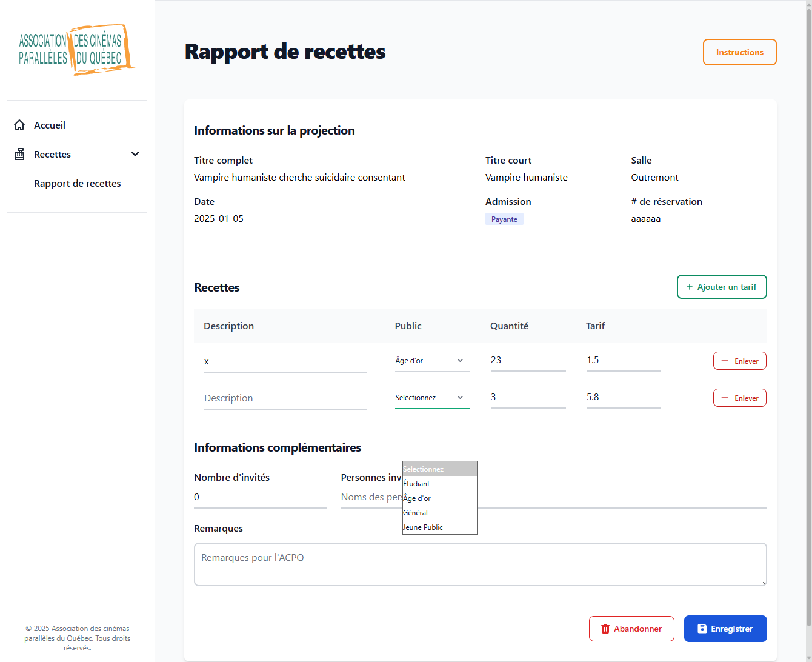Open the Selectionnez public dropdown
The image size is (812, 662).
[x=431, y=398]
